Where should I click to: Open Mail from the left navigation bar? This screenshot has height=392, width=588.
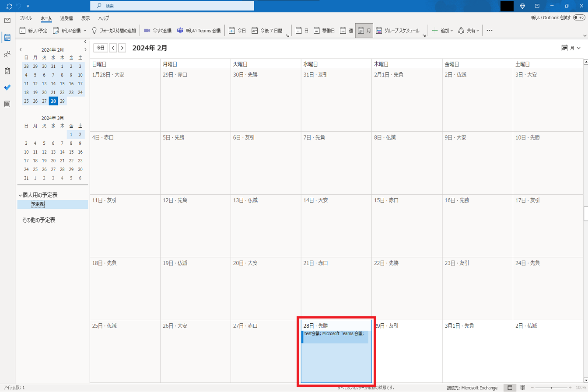click(x=7, y=21)
